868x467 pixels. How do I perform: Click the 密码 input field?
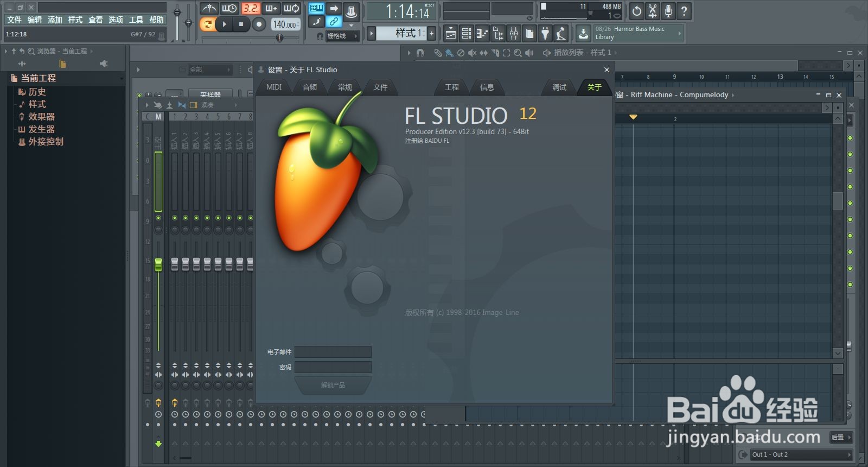333,367
